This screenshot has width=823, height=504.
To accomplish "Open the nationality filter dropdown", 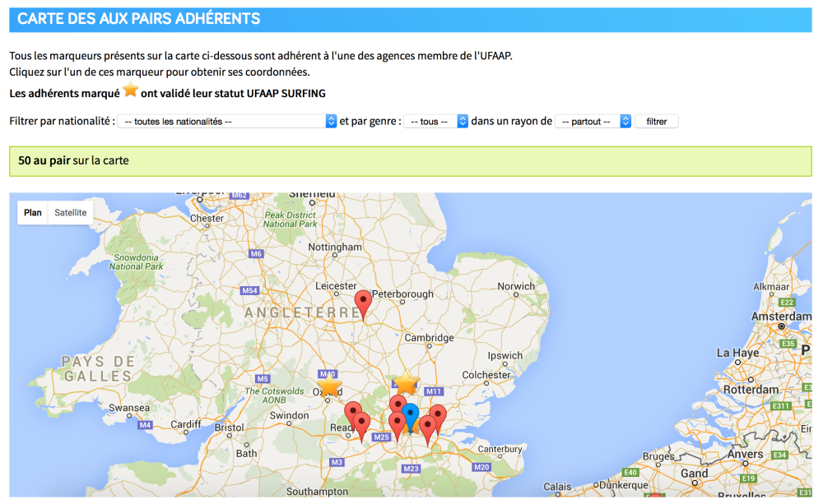I will pyautogui.click(x=227, y=121).
